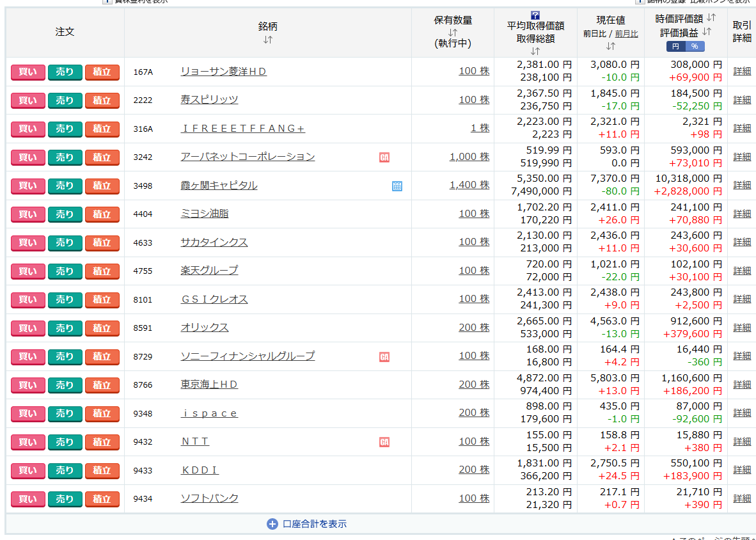Open the リョーサン菱洋HD stock page
The height and width of the screenshot is (540, 756).
224,72
